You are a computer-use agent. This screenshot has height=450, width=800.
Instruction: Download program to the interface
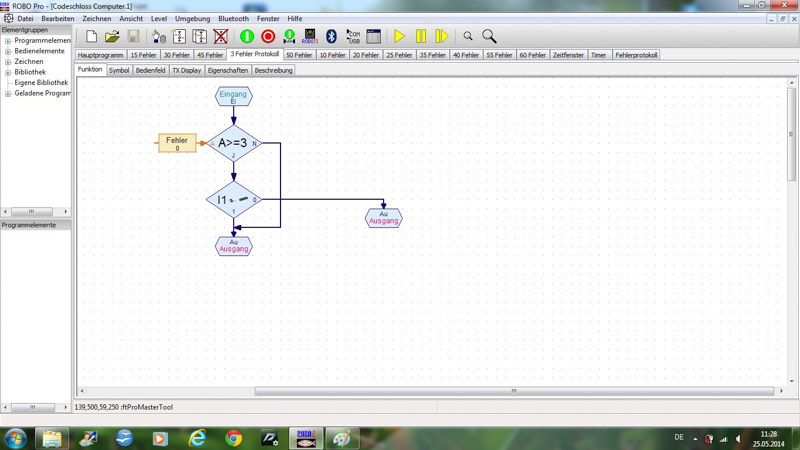pos(289,36)
